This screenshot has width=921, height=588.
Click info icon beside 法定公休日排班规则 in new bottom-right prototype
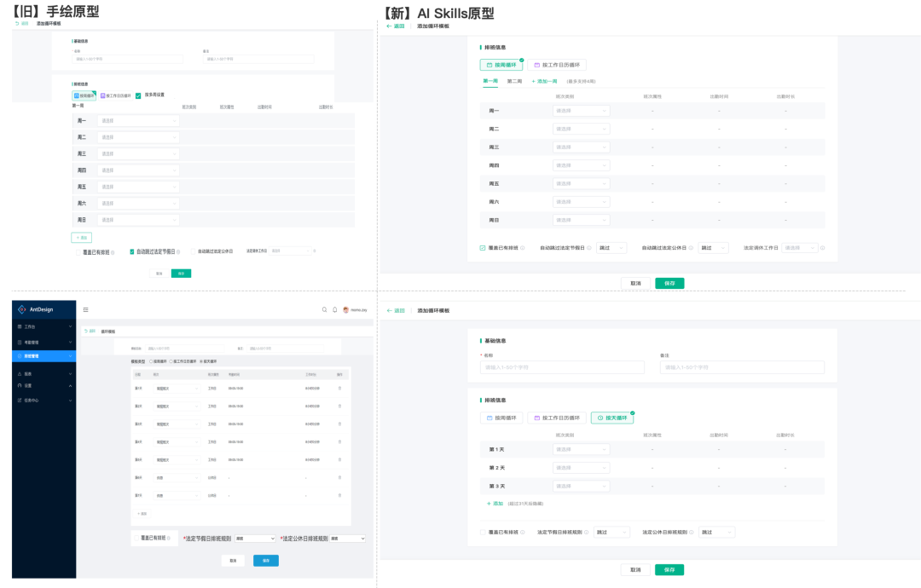coord(692,533)
